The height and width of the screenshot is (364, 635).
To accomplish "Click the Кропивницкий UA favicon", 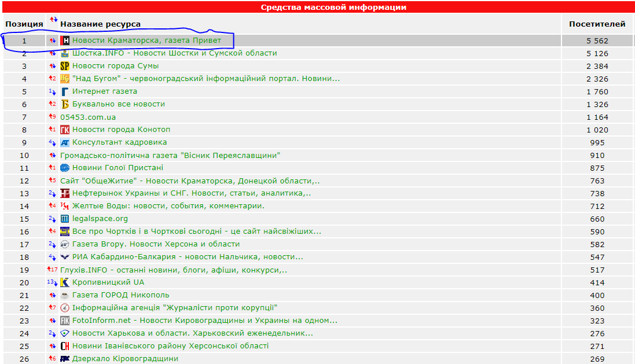I will [x=65, y=282].
